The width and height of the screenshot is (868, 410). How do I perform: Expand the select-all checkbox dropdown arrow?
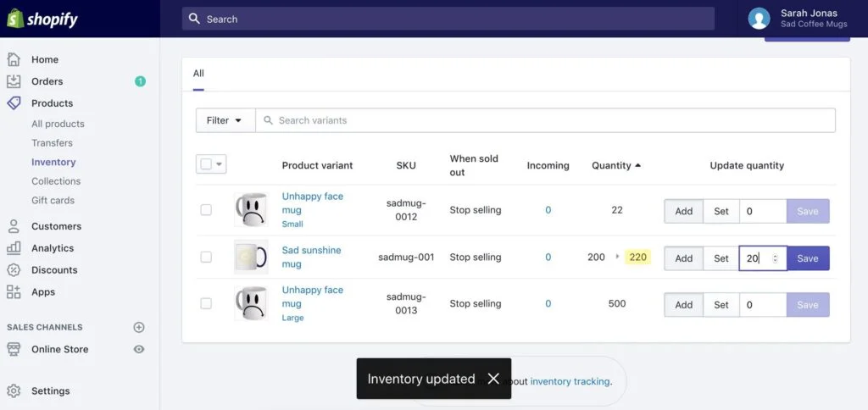tap(220, 164)
